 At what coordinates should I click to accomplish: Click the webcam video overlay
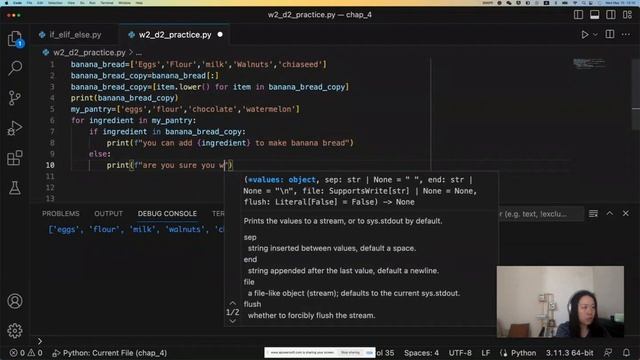(x=560, y=302)
